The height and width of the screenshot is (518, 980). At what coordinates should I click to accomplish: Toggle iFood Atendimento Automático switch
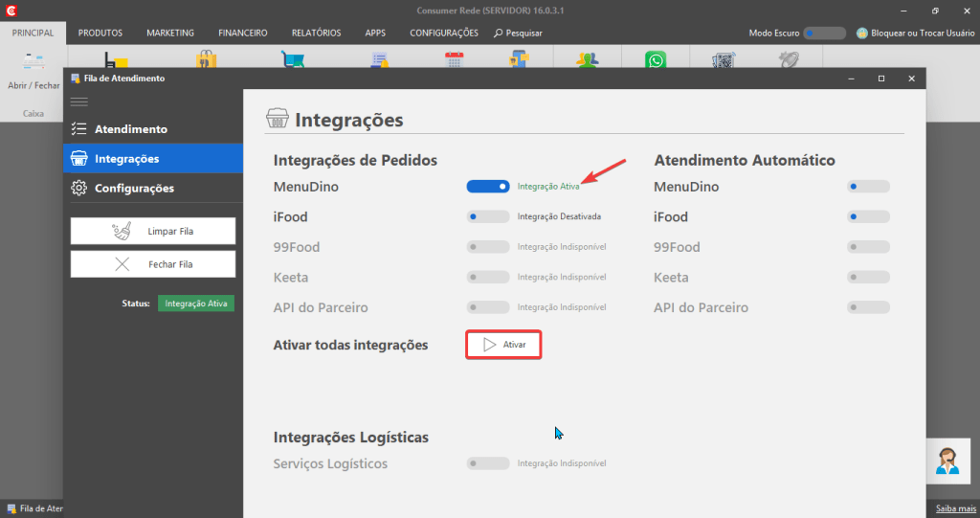[x=868, y=216]
